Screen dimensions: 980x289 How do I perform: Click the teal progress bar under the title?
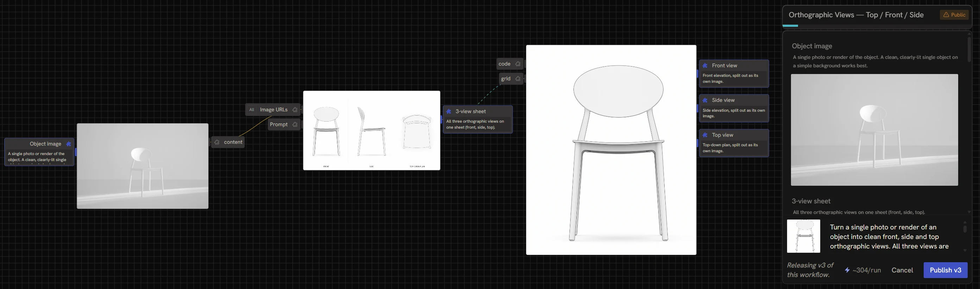[x=790, y=25]
